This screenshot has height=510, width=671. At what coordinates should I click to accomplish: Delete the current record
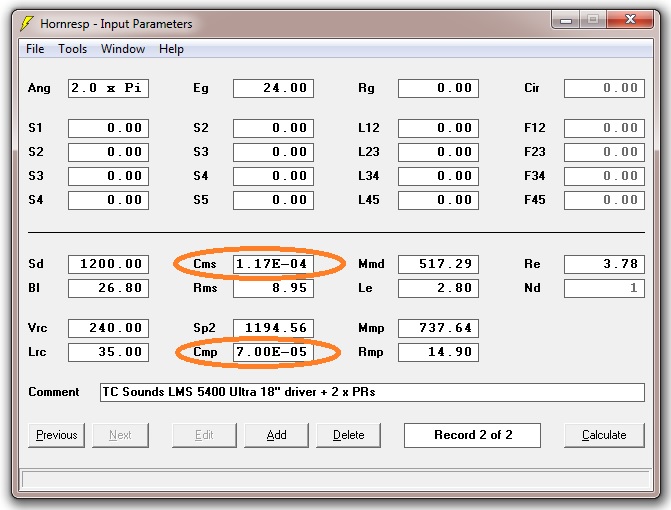(348, 435)
